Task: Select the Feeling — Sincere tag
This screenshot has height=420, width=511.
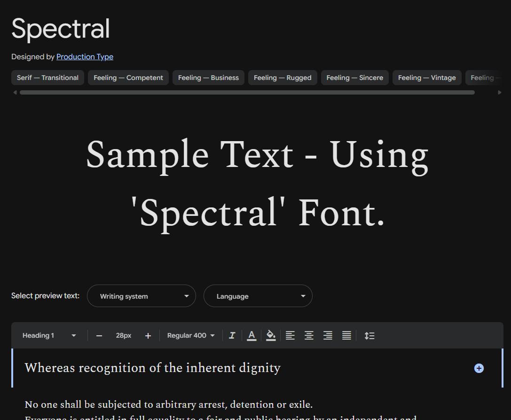Action: (x=354, y=78)
